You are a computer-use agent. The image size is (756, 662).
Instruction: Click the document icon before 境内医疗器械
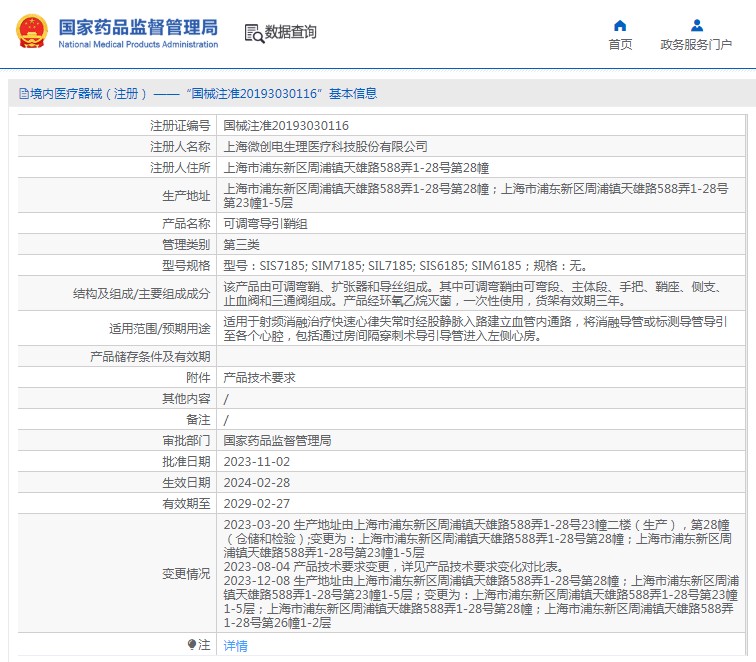(24, 94)
